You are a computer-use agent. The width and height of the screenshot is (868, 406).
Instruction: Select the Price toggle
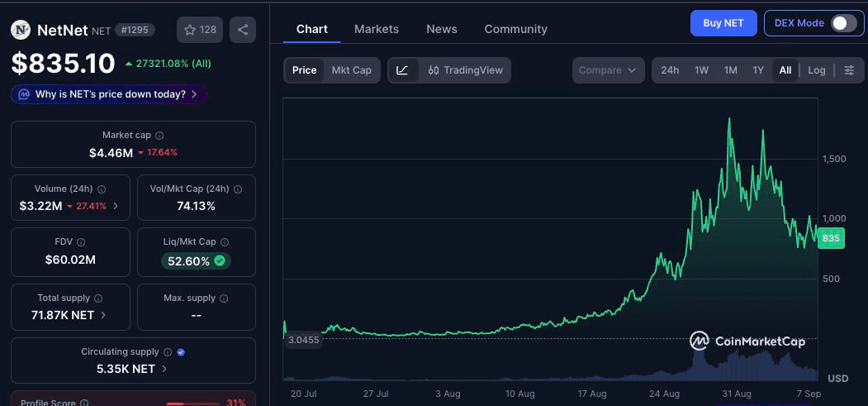tap(305, 70)
